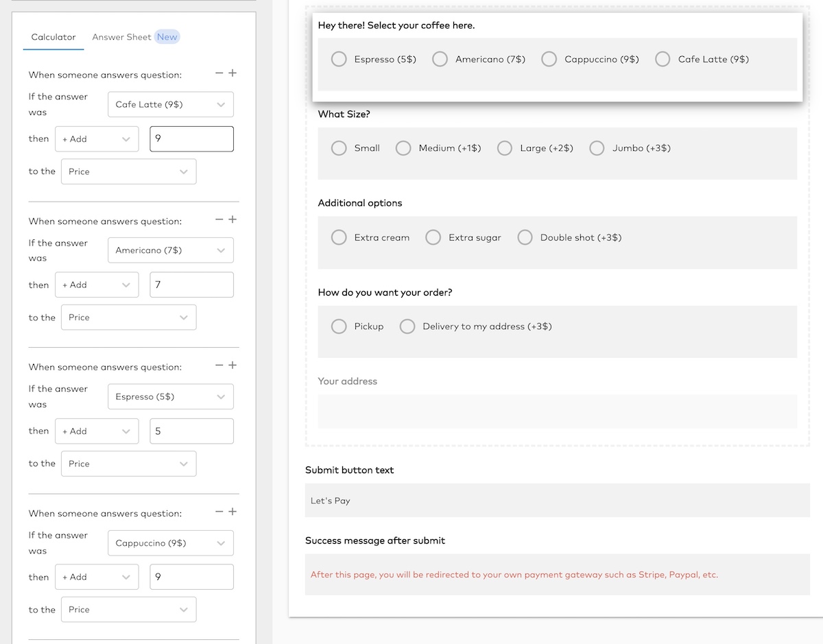Pick the Small size option
823x644 pixels.
tap(339, 148)
